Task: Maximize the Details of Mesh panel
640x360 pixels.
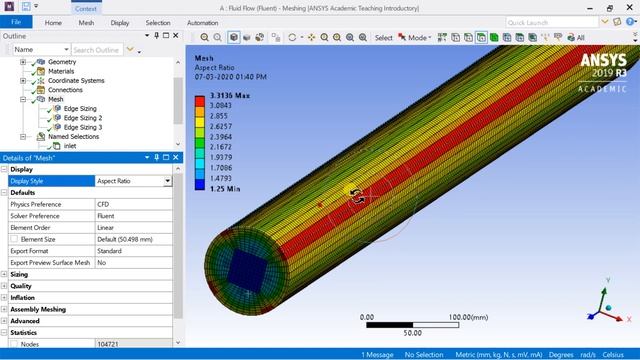Action: tap(166, 157)
